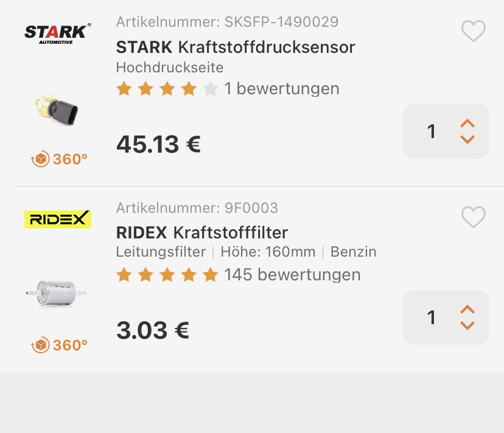This screenshot has width=504, height=433.
Task: Click the first star of the RIDEX filter rating
Action: click(x=124, y=274)
